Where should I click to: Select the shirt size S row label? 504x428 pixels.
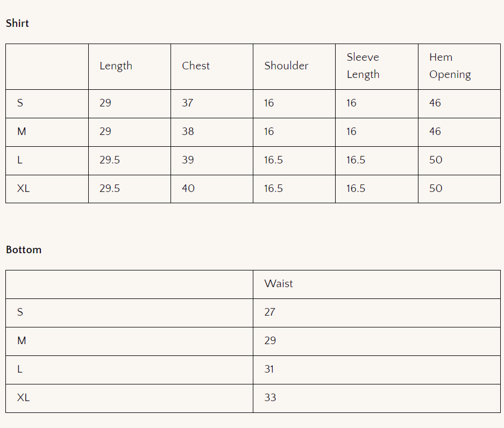(20, 103)
